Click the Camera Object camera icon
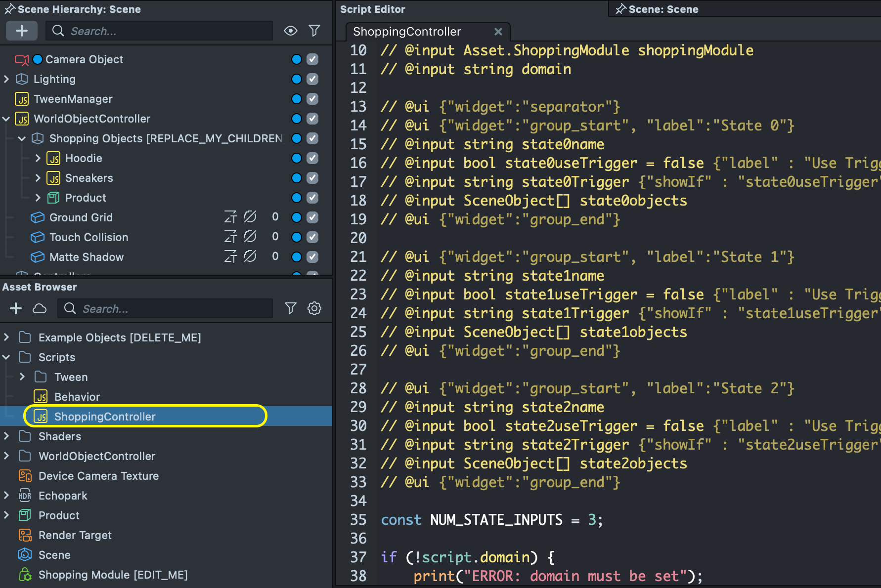This screenshot has width=881, height=588. coord(21,60)
